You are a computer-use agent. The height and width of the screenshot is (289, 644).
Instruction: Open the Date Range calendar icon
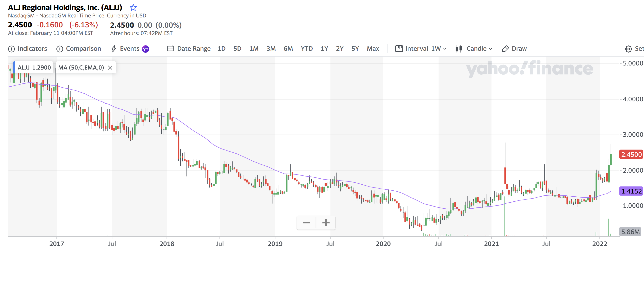171,48
